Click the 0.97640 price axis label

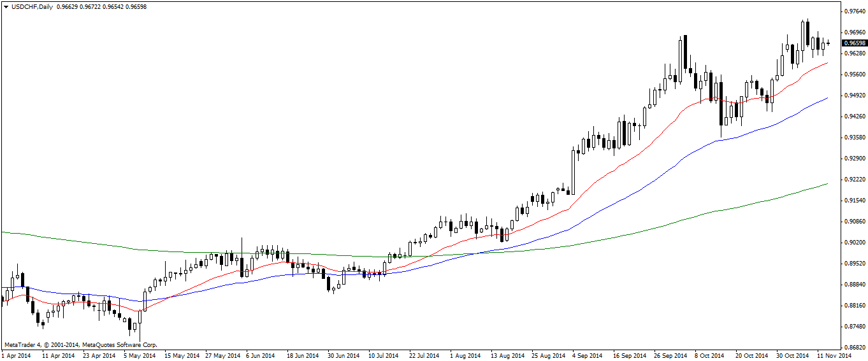click(x=854, y=11)
